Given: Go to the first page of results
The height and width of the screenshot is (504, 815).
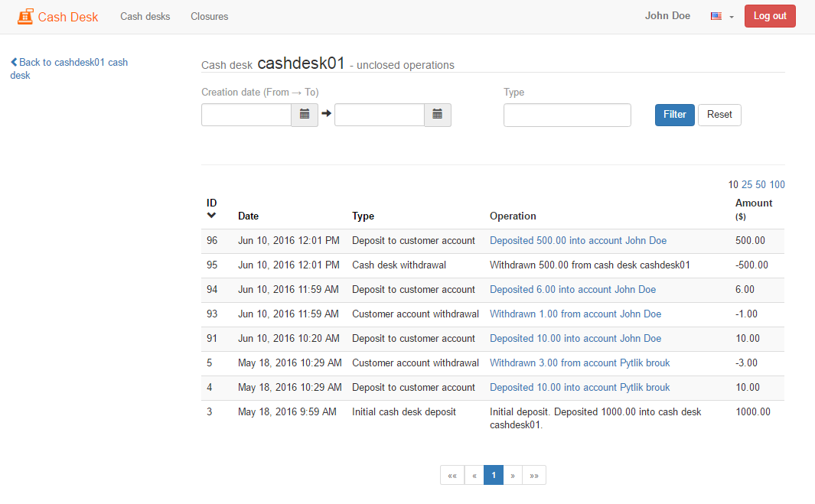Looking at the screenshot, I should coord(452,475).
